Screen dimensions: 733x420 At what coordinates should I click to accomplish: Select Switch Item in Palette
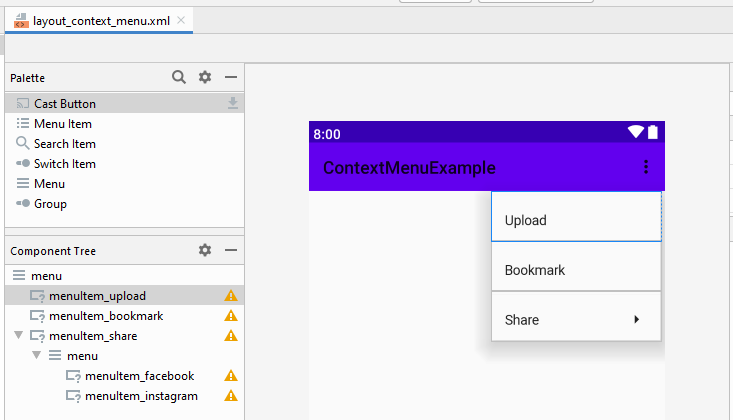pos(124,164)
